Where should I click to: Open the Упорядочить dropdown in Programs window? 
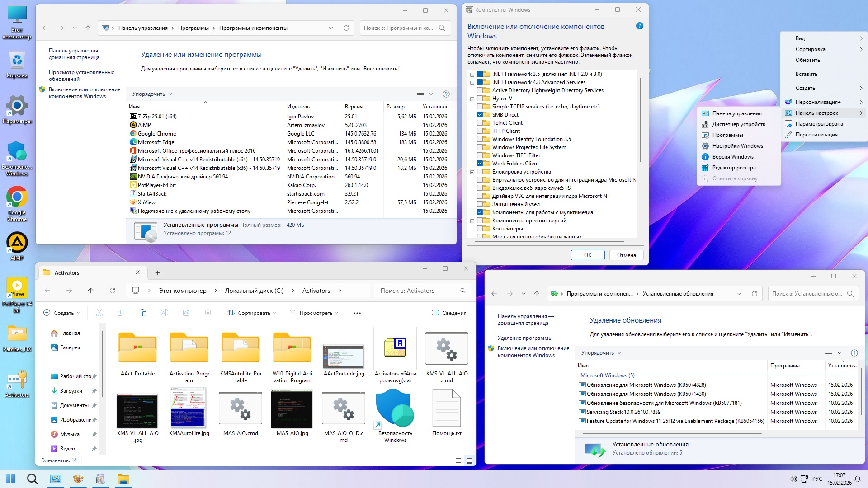pos(152,94)
